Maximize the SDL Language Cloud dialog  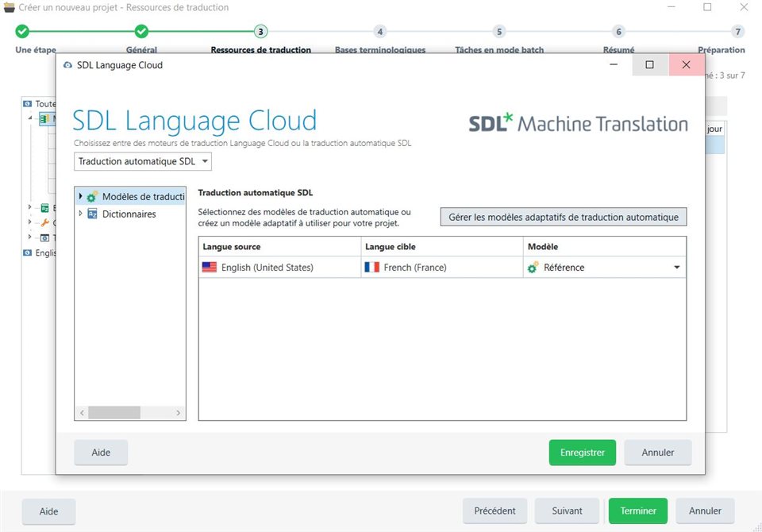(x=650, y=64)
